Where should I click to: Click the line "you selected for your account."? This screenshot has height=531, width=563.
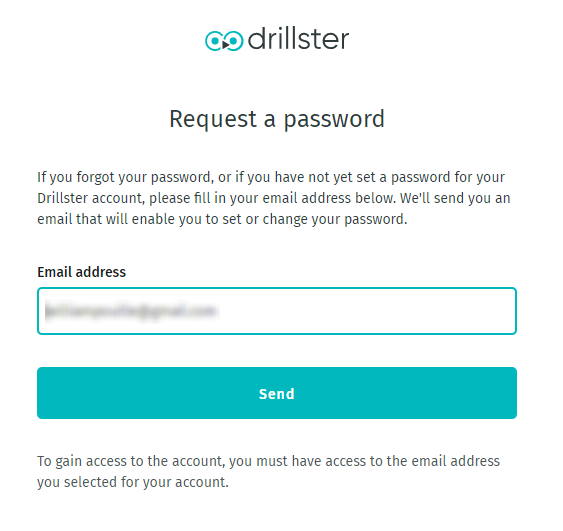click(x=133, y=482)
